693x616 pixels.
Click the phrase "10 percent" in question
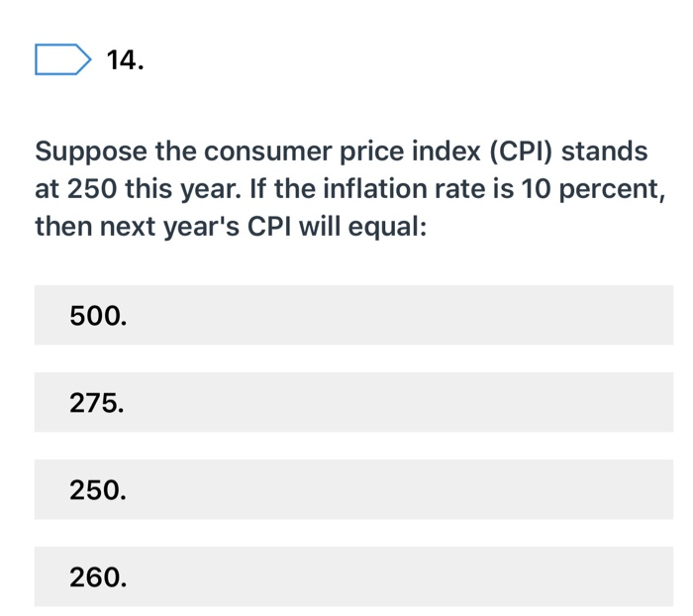pos(593,189)
